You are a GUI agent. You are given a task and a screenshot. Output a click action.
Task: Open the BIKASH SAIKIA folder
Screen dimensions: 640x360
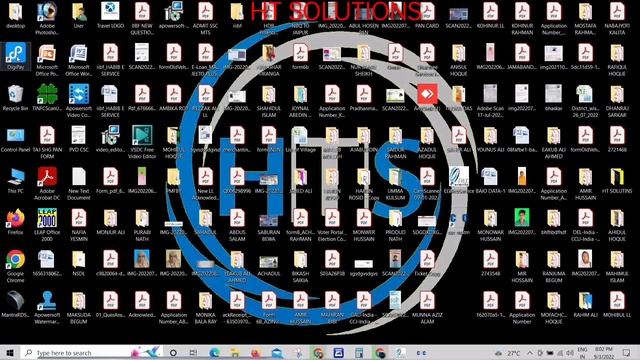coord(300,266)
